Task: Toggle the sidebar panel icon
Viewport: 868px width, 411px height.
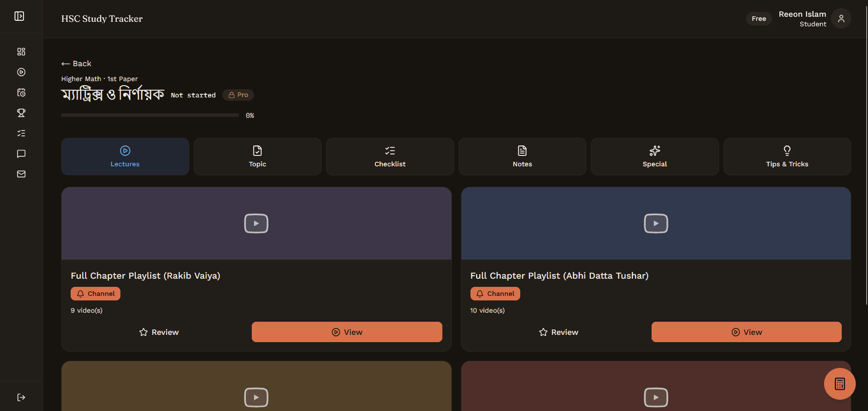Action: (x=19, y=16)
